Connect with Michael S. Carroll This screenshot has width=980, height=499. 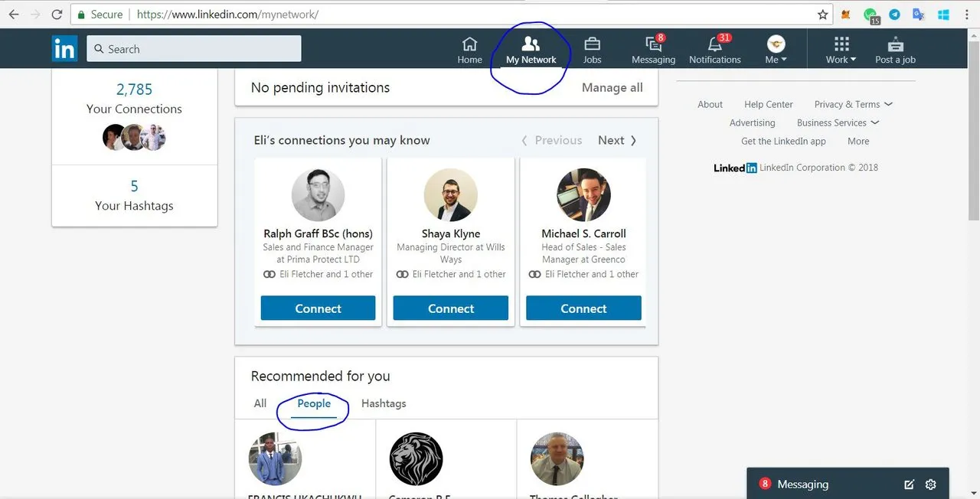(583, 308)
